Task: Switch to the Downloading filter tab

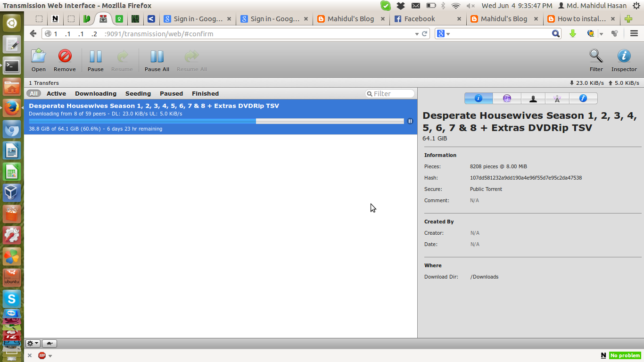Action: click(95, 93)
